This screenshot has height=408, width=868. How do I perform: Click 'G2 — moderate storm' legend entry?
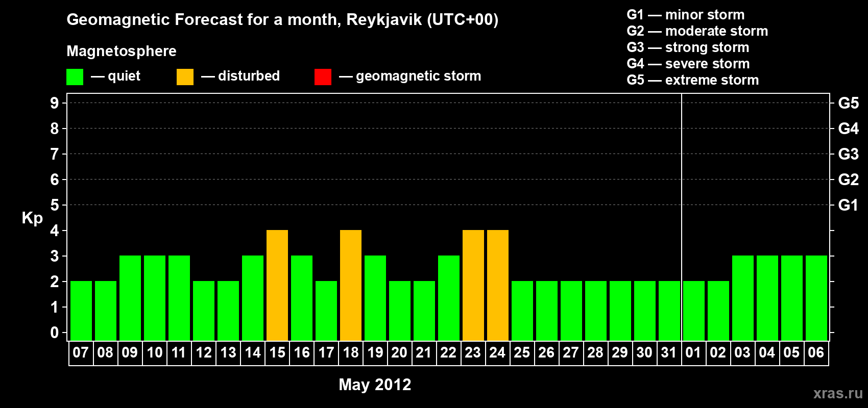pyautogui.click(x=697, y=31)
